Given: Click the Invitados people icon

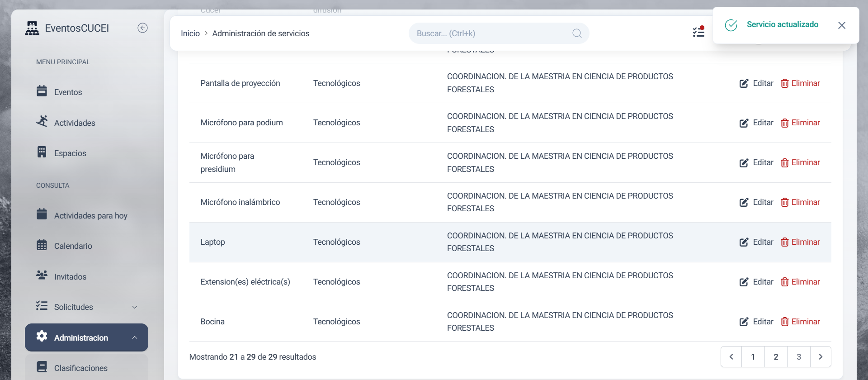Looking at the screenshot, I should (42, 275).
